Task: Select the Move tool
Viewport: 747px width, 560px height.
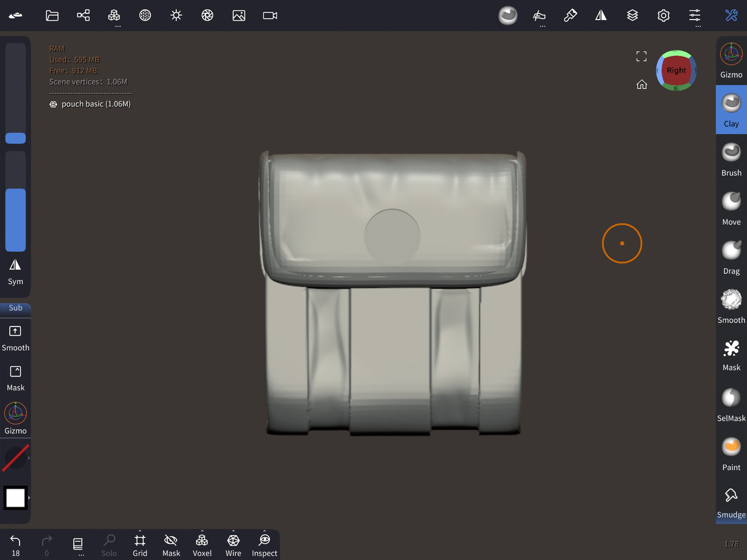Action: pos(731,209)
